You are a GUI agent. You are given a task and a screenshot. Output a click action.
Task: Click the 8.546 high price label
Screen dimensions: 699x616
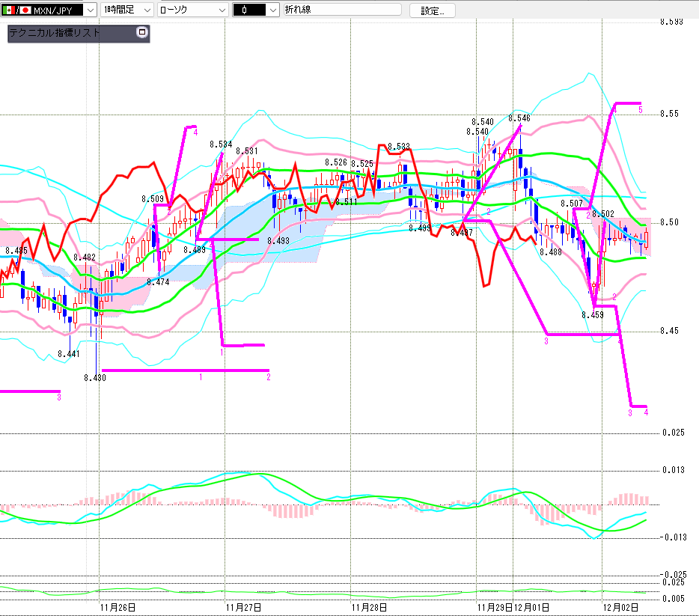(519, 118)
